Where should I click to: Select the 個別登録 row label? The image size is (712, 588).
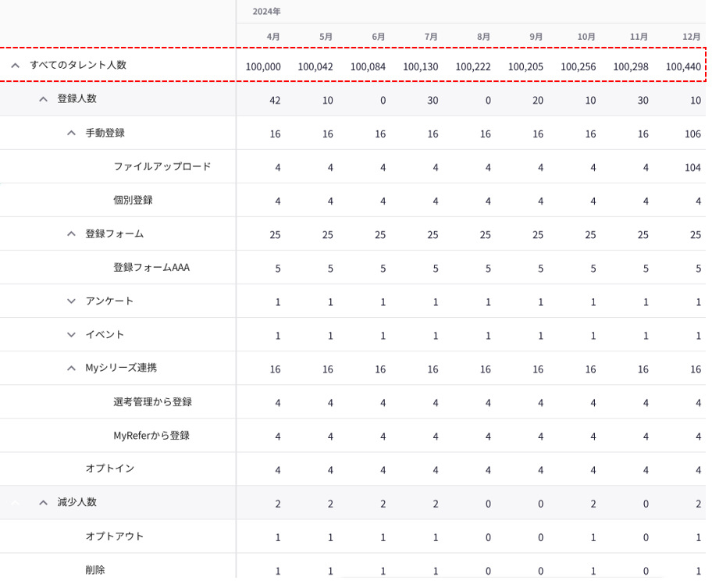133,200
